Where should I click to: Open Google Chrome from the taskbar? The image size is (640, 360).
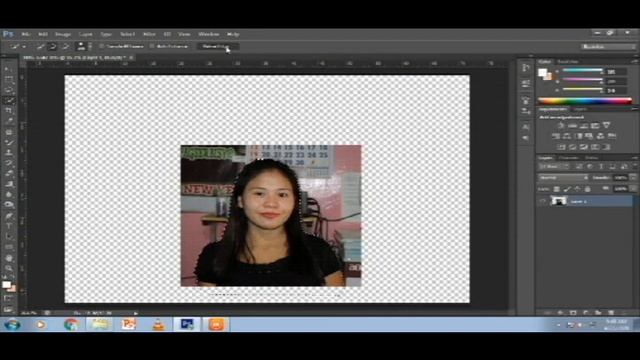(71, 324)
